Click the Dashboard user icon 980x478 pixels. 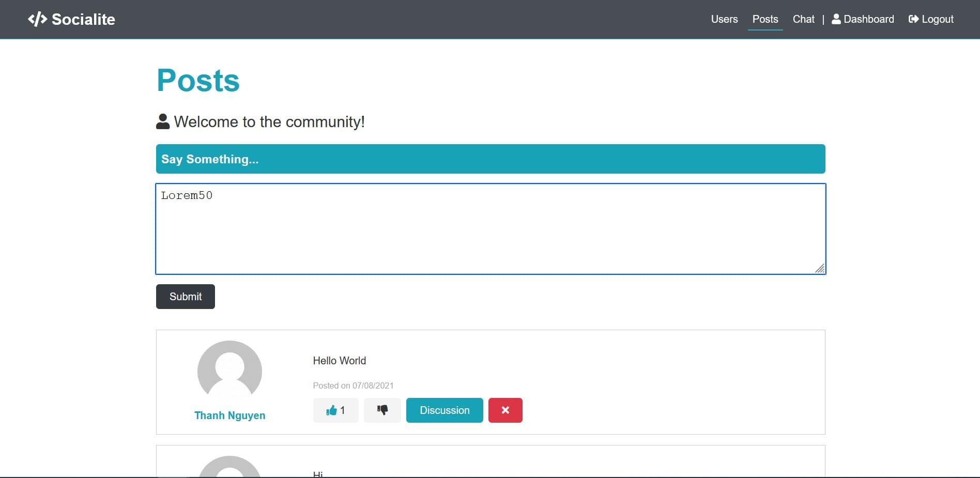coord(836,19)
